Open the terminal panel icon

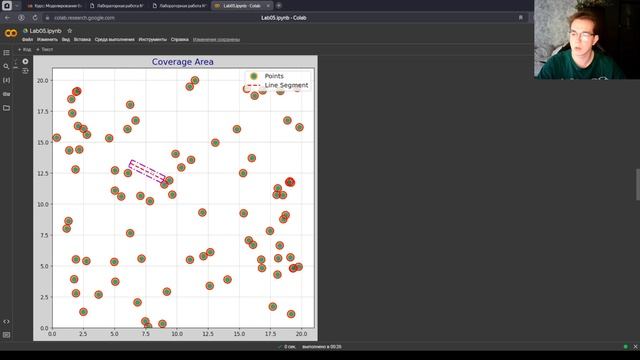[x=7, y=335]
